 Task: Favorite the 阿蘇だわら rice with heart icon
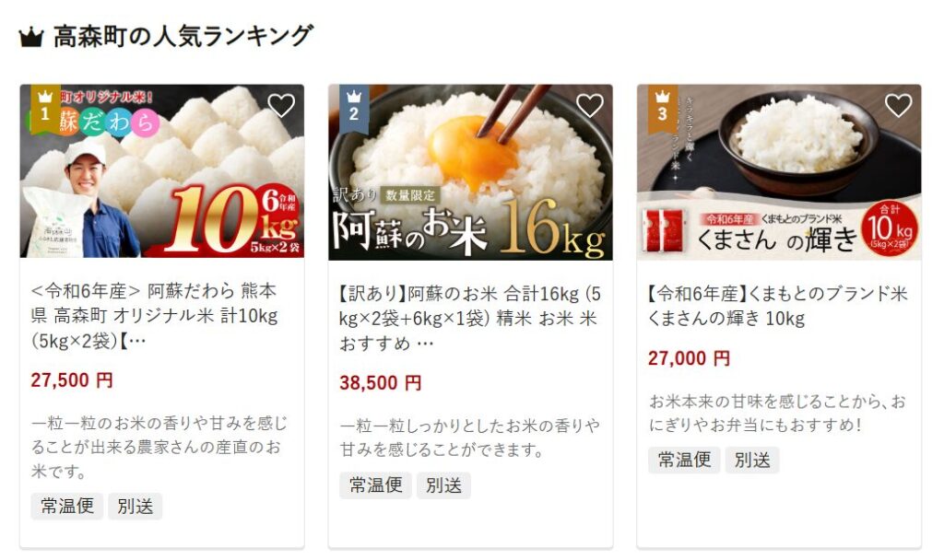281,106
